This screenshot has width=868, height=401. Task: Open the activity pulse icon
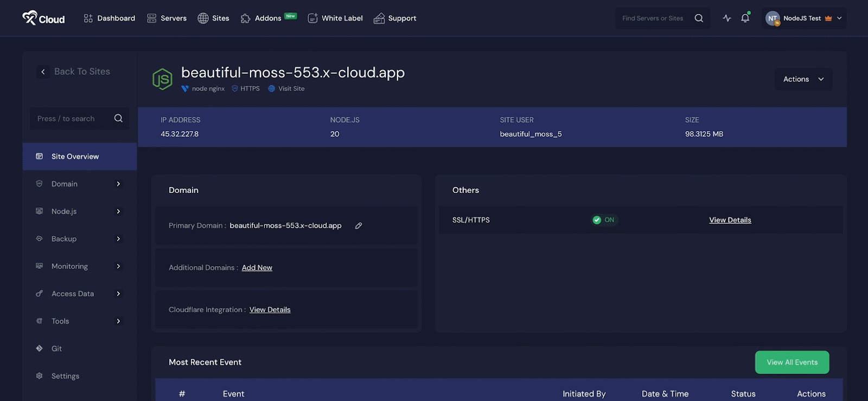click(x=727, y=18)
